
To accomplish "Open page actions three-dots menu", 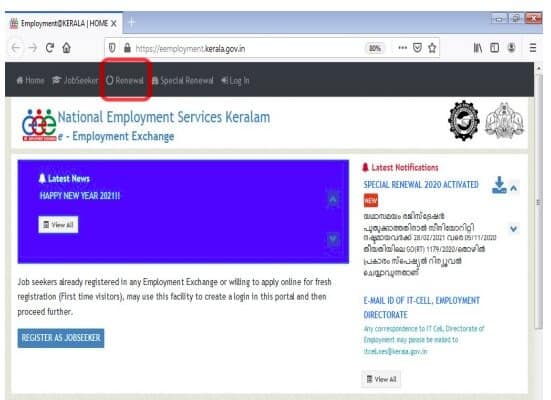I will click(402, 48).
